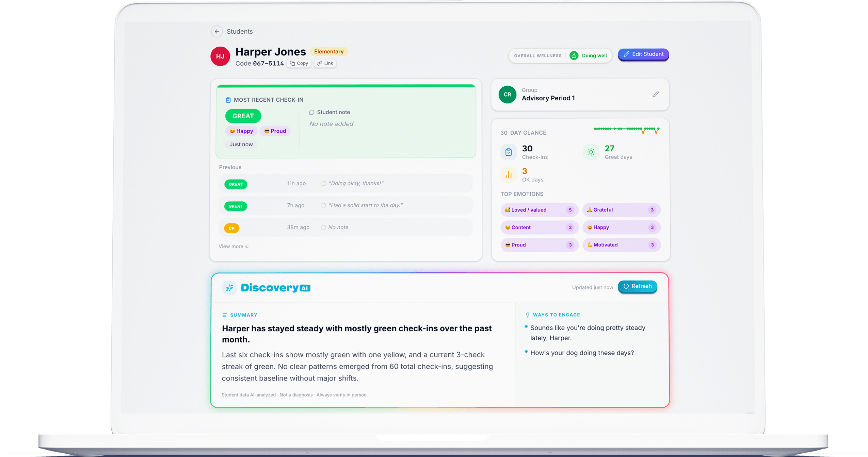Refresh the Discovery AI insights
This screenshot has height=457, width=868.
click(x=637, y=286)
